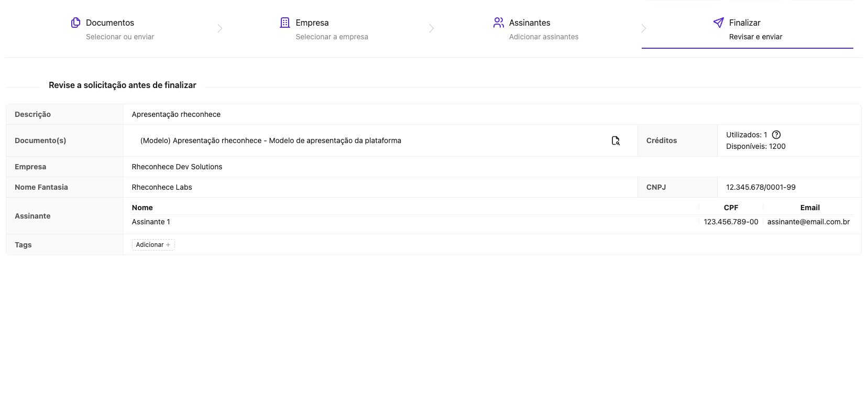
Task: Select the 'Assinante 1' signer row
Action: pos(151,222)
